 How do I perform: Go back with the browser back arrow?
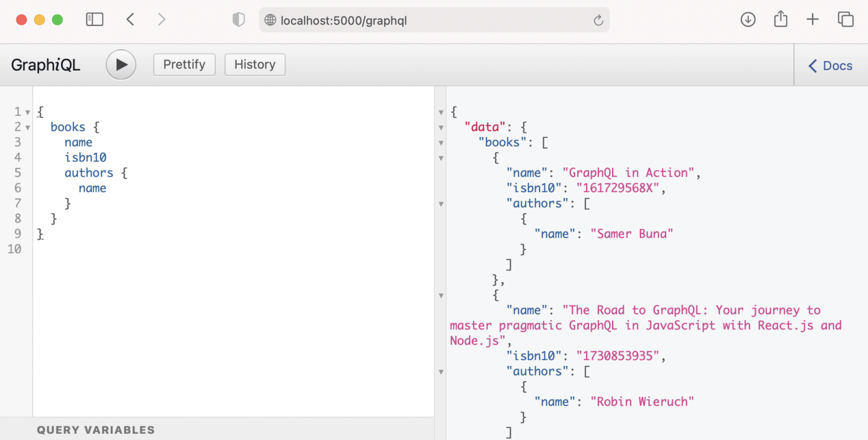[131, 20]
